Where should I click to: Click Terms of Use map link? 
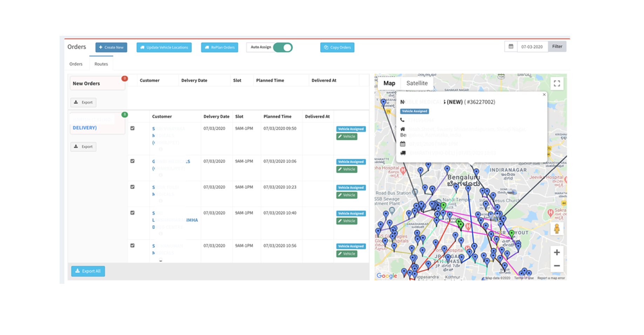pos(524,278)
